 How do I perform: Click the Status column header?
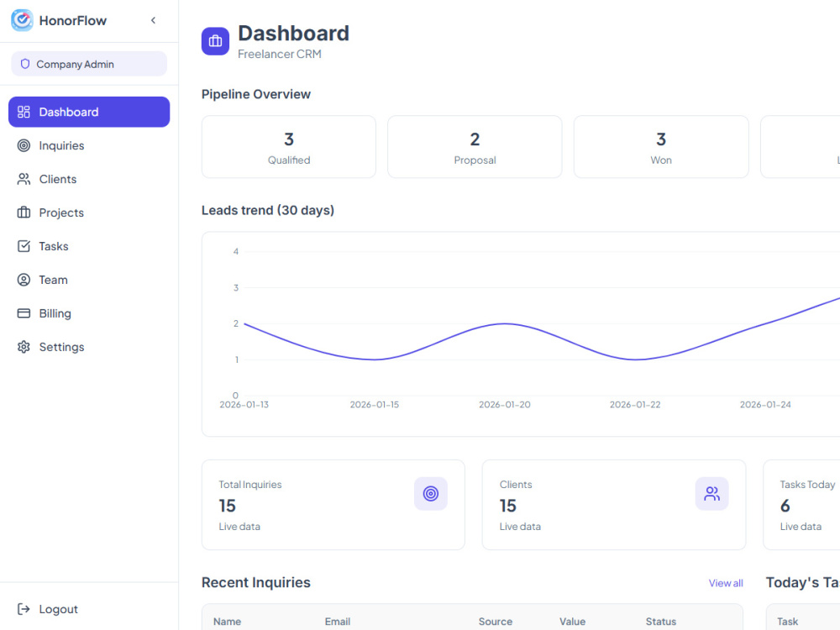(x=660, y=622)
